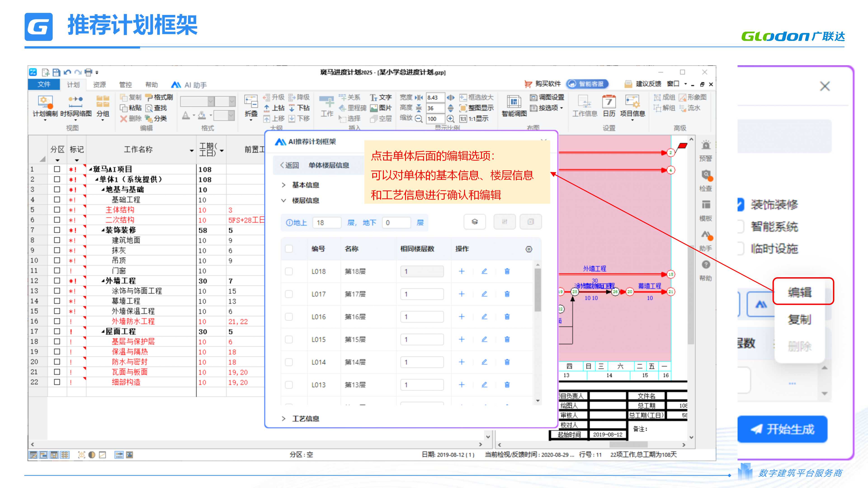Click the column settings gear in floor table
Viewport: 868px width, 488px height.
[x=529, y=249]
